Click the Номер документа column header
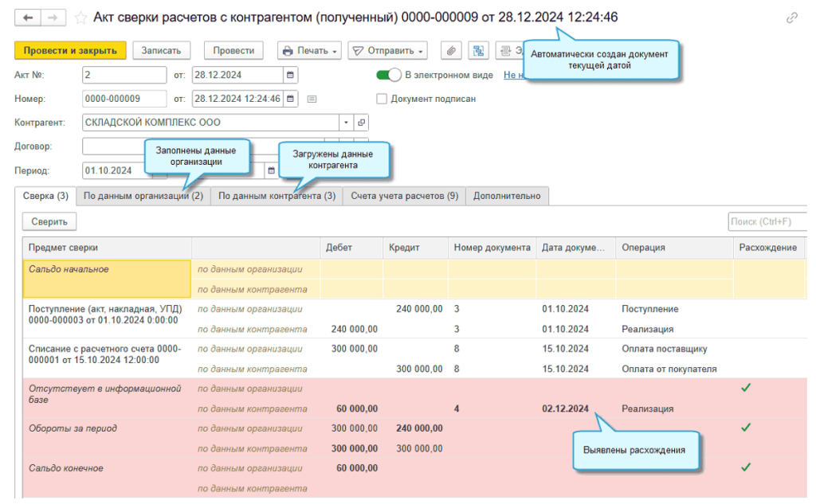This screenshot has width=816, height=504. click(492, 248)
